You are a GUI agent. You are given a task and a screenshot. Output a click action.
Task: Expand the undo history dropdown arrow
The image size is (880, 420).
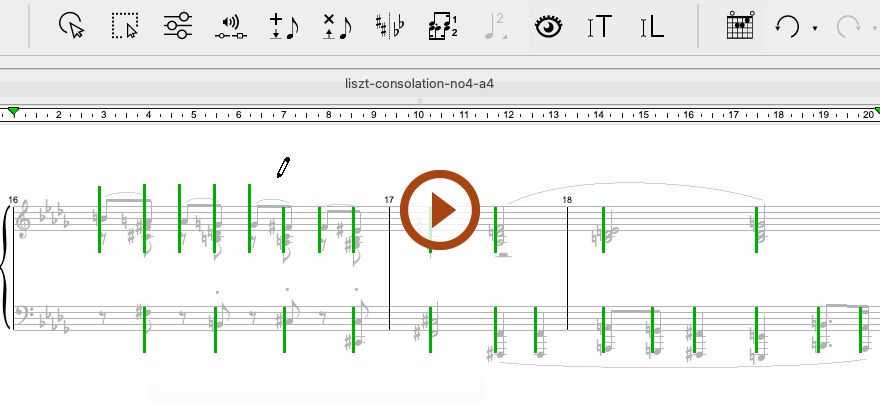(815, 29)
